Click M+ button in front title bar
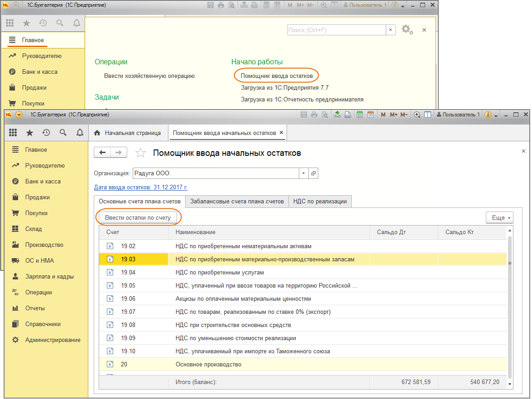Screen dimensions: 532x399 pyautogui.click(x=393, y=115)
